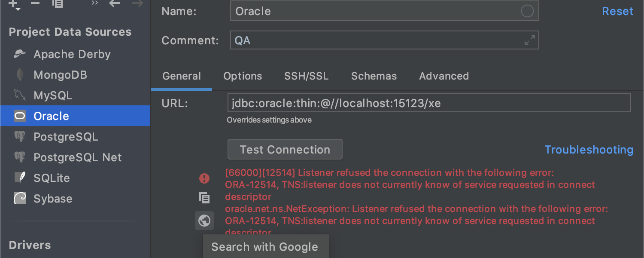The height and width of the screenshot is (258, 644).
Task: Click the Remove data source minus icon
Action: coord(35,4)
